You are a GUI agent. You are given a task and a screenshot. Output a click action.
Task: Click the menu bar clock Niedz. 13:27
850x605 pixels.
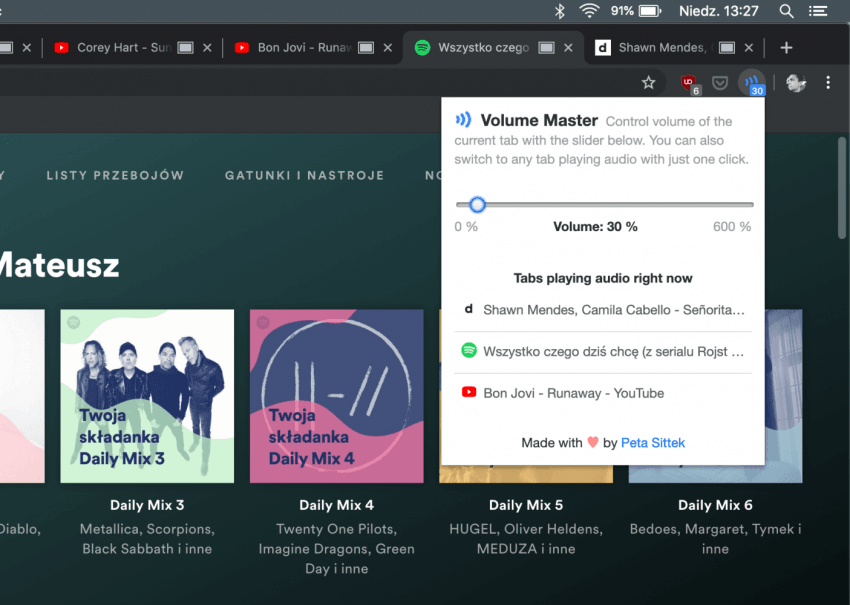click(719, 11)
